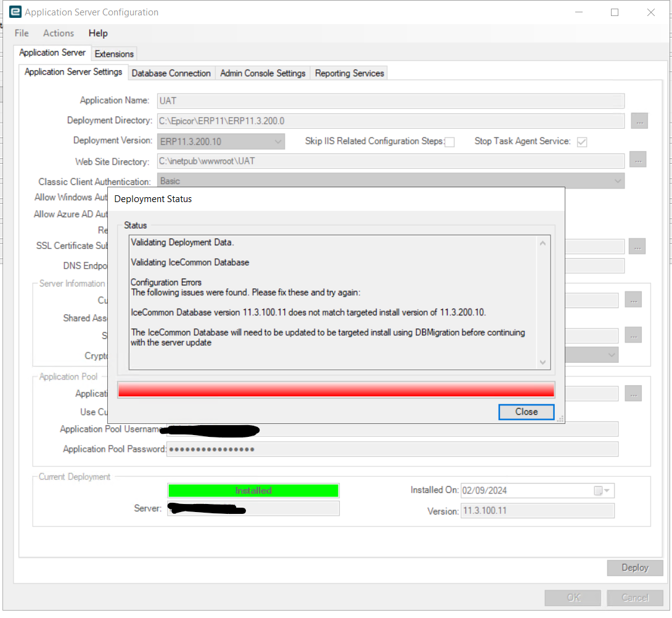Open the Help menu

click(97, 33)
